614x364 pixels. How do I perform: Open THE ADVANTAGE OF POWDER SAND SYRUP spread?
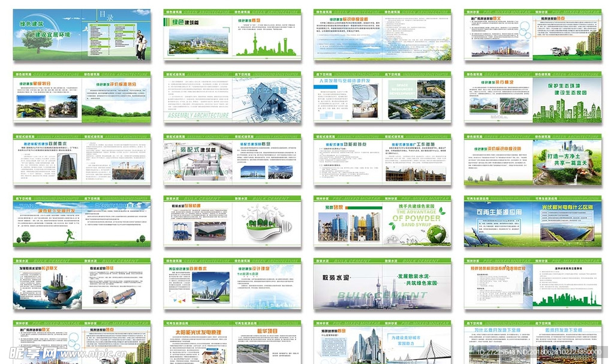(382, 222)
